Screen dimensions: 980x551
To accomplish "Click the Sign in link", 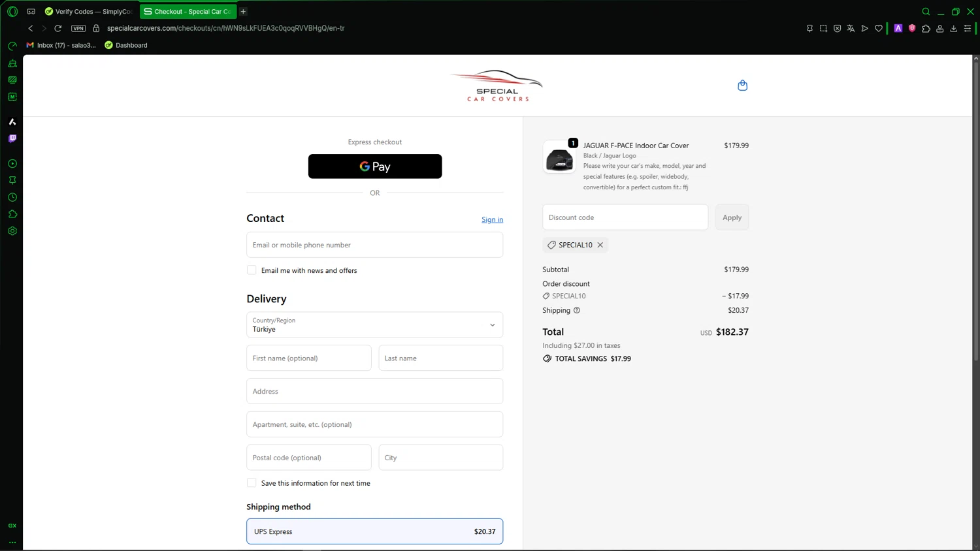I will (x=492, y=219).
